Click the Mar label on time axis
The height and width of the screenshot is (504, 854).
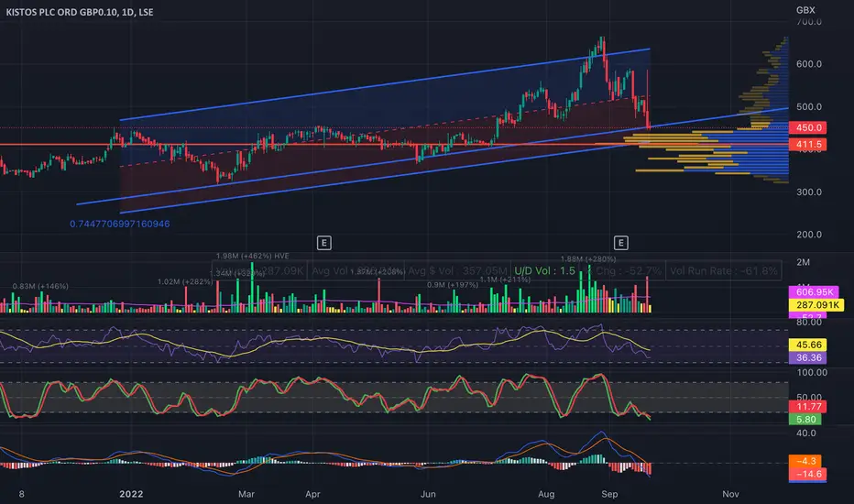246,494
